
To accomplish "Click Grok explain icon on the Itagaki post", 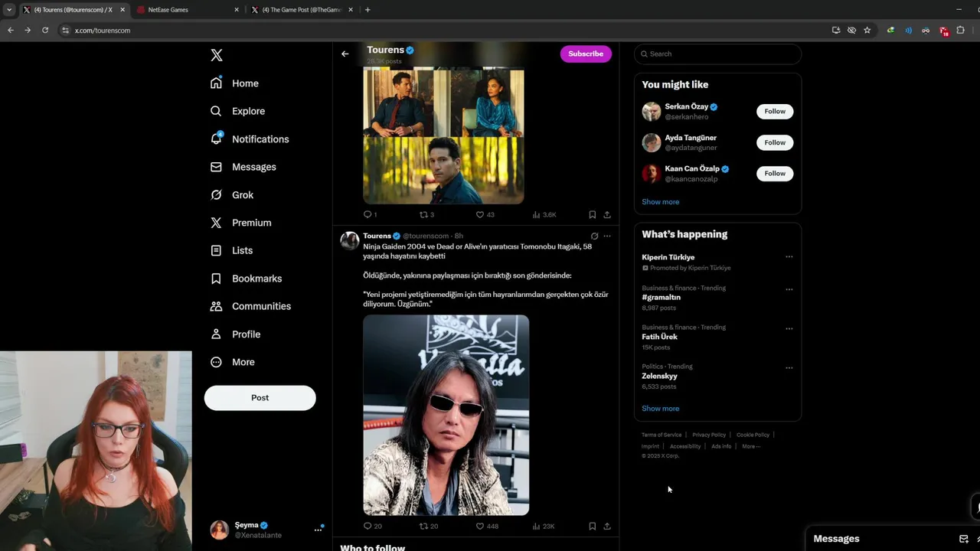I will tap(594, 236).
